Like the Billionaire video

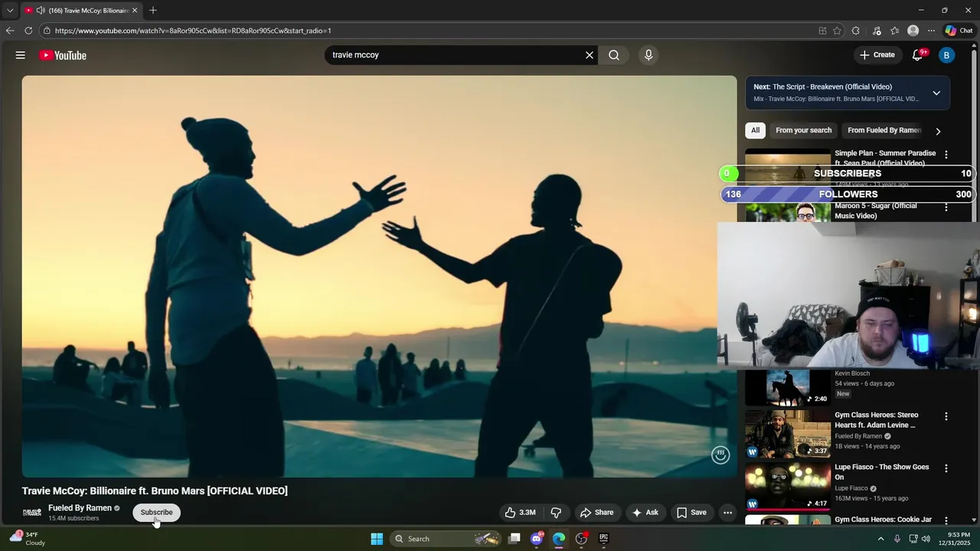coord(520,513)
